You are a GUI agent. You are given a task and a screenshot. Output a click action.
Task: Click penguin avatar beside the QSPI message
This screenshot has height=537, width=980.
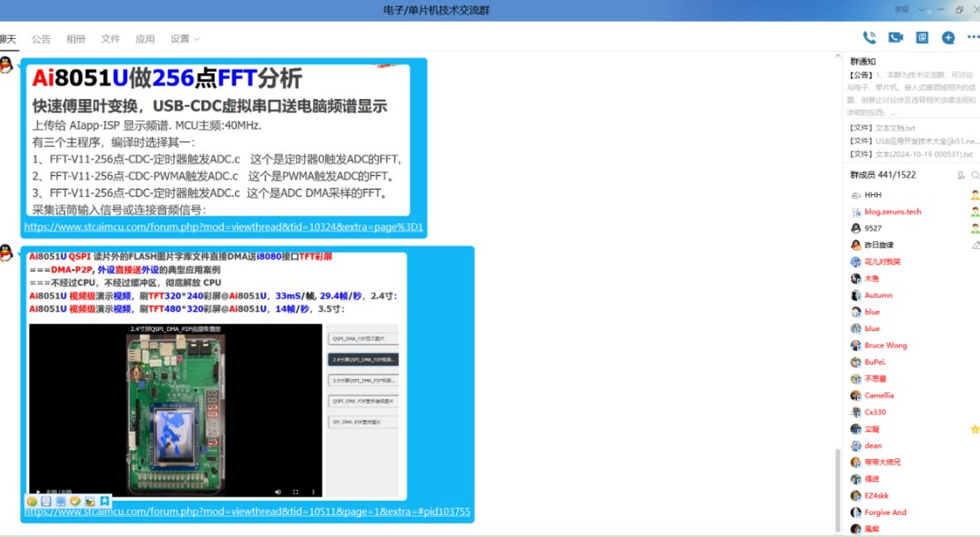tap(6, 253)
